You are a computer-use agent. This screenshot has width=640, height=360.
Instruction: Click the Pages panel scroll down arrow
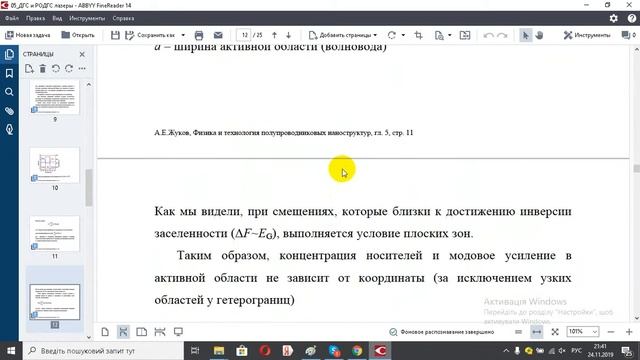89,337
